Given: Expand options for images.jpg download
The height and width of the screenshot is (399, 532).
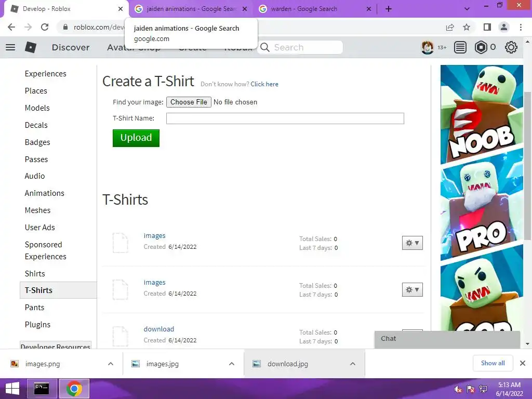Looking at the screenshot, I should [x=232, y=364].
